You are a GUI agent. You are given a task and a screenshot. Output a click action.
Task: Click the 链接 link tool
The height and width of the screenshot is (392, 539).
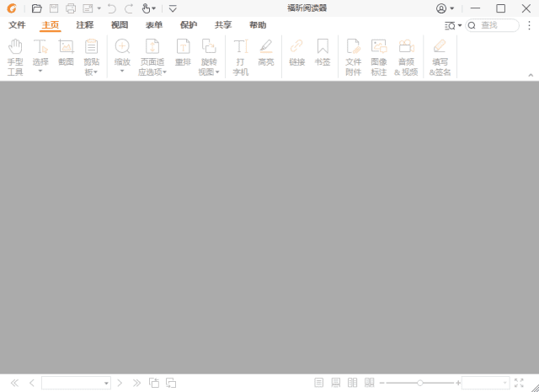[x=297, y=52]
